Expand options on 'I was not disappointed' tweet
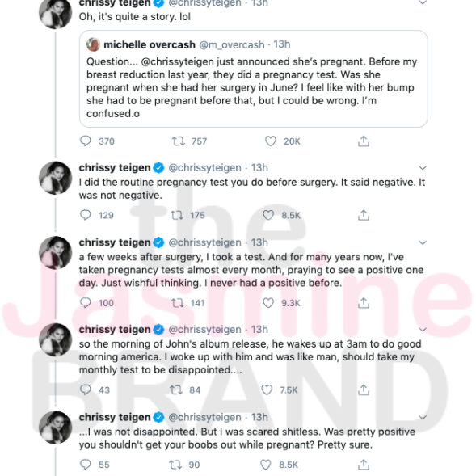The width and height of the screenshot is (476, 476). (423, 418)
